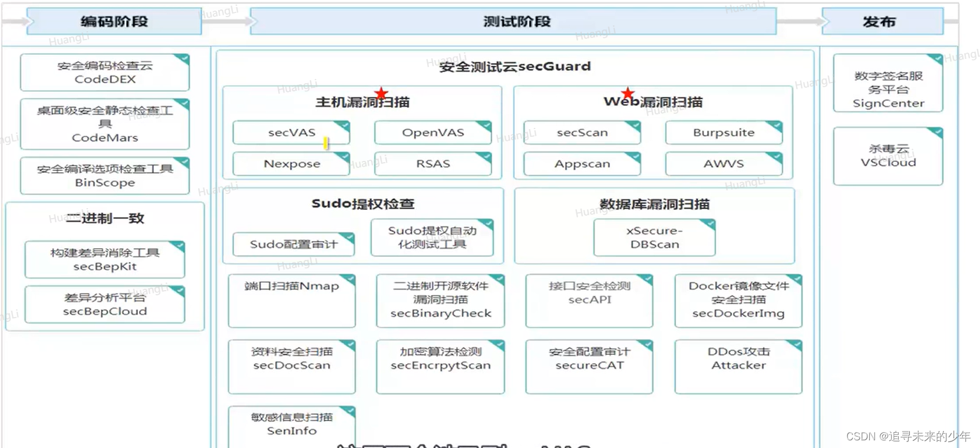Image resolution: width=980 pixels, height=448 pixels.
Task: Click the teal corner marker on SignCenter
Action: [x=937, y=58]
